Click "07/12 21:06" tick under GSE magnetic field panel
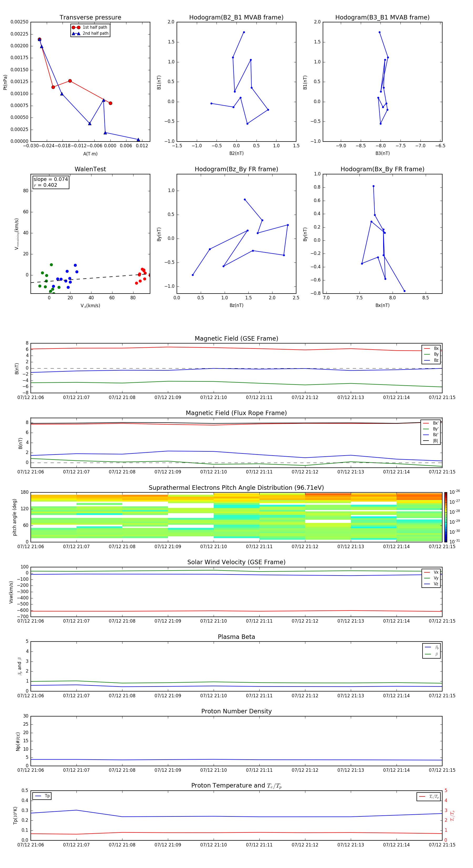This screenshot has height=868, width=473. coord(31,398)
